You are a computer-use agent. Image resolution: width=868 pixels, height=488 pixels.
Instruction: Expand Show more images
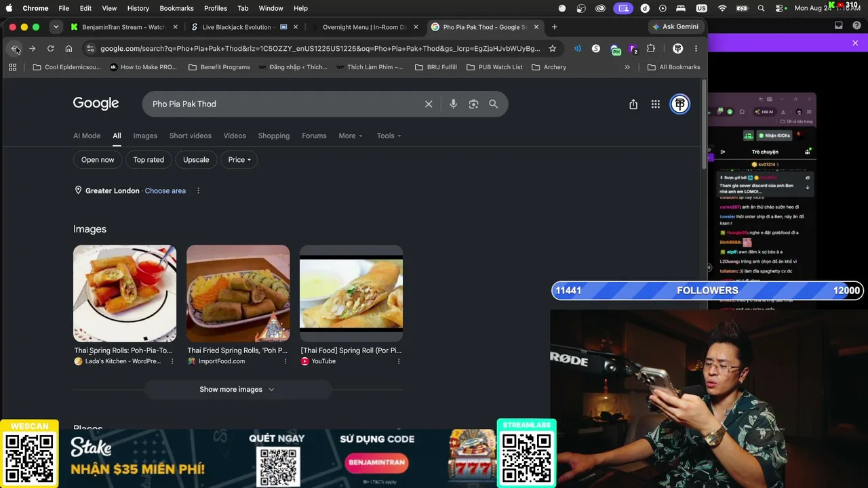(237, 390)
